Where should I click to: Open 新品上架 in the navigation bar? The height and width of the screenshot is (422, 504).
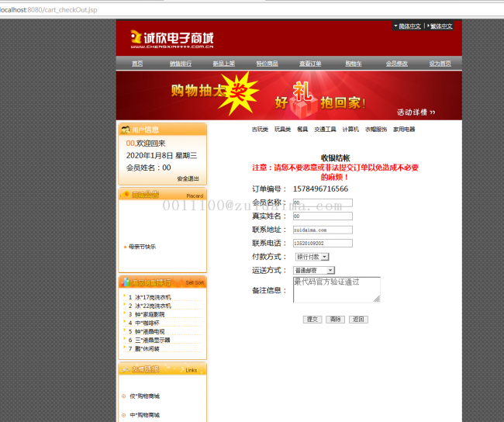224,64
